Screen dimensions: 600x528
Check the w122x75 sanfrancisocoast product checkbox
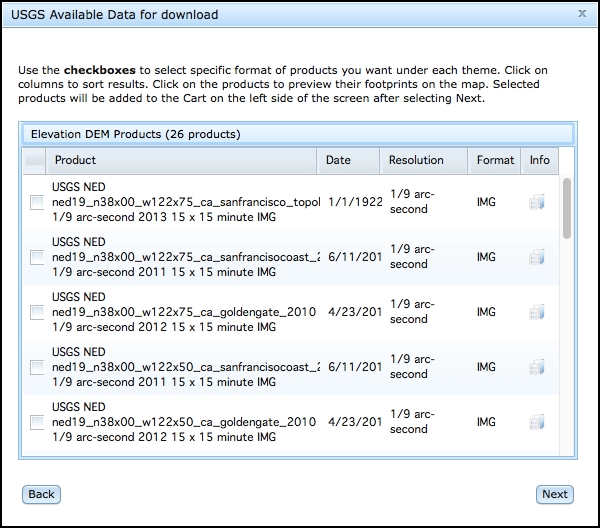(x=37, y=257)
